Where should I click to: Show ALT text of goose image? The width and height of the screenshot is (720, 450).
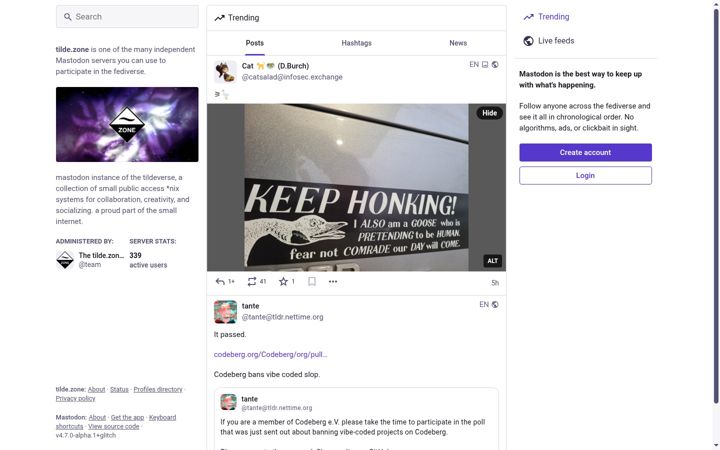click(492, 261)
